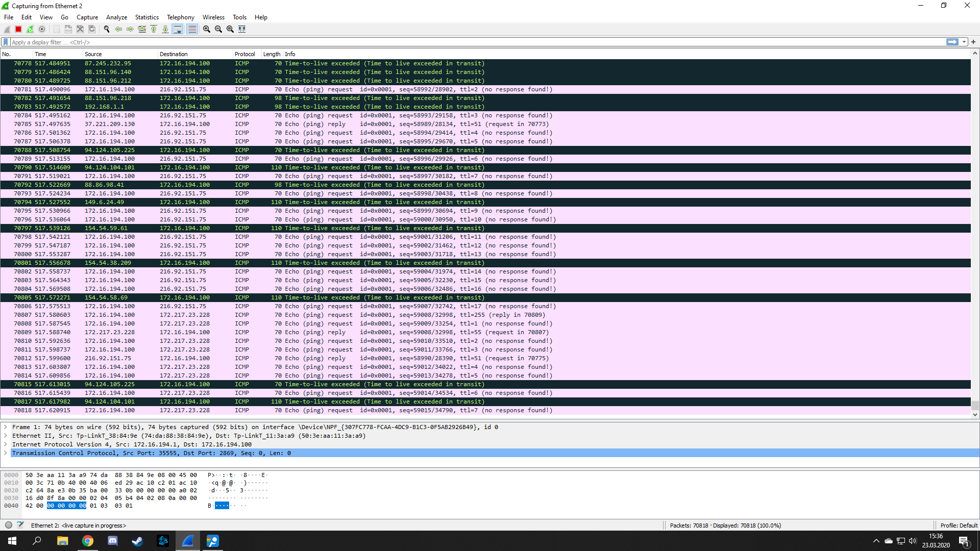The width and height of the screenshot is (980, 551).
Task: Zoom in the packet list text
Action: pos(207,29)
